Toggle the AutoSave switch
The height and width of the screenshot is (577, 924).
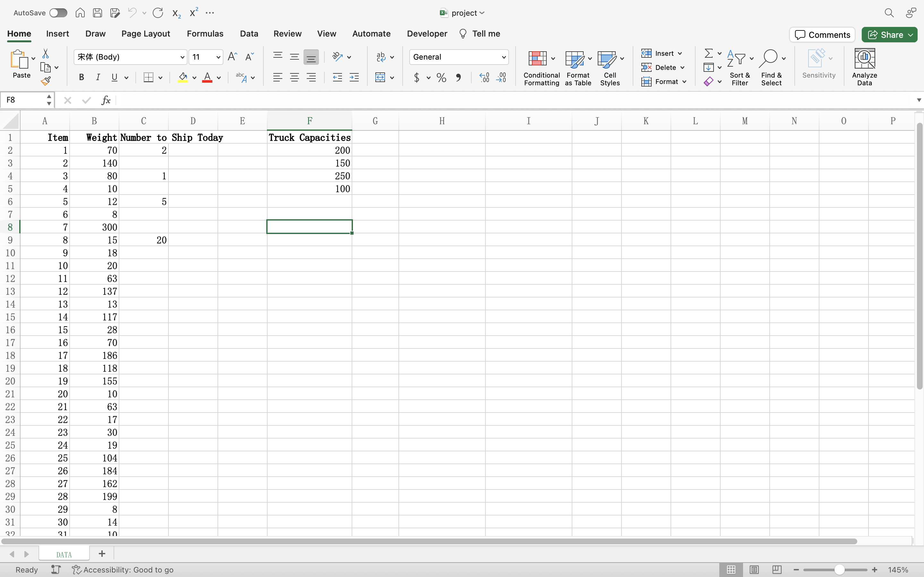[58, 13]
